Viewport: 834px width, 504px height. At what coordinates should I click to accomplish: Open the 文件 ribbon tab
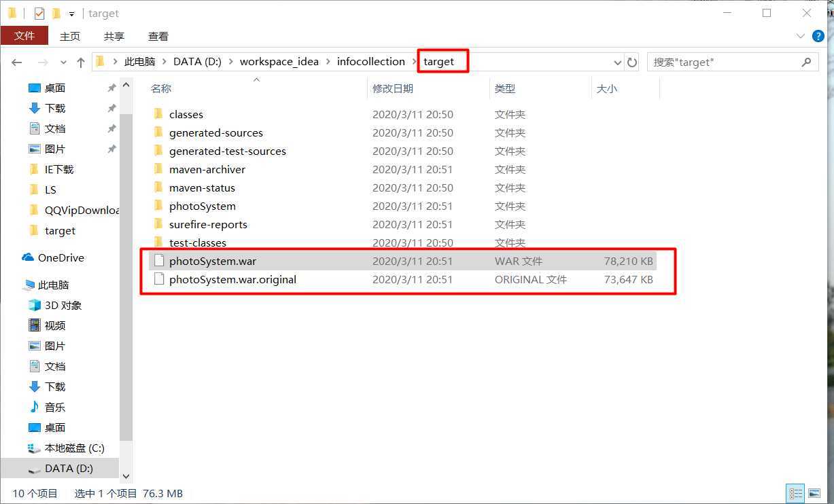[24, 36]
